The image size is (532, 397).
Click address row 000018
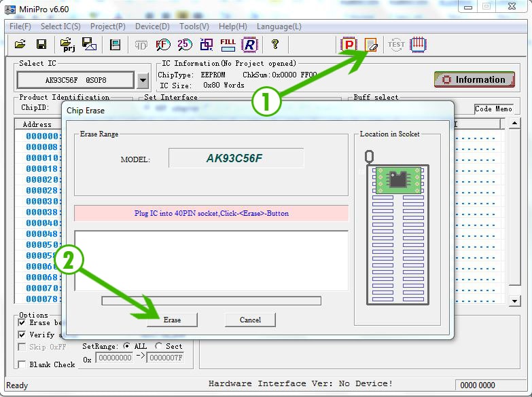(x=43, y=169)
